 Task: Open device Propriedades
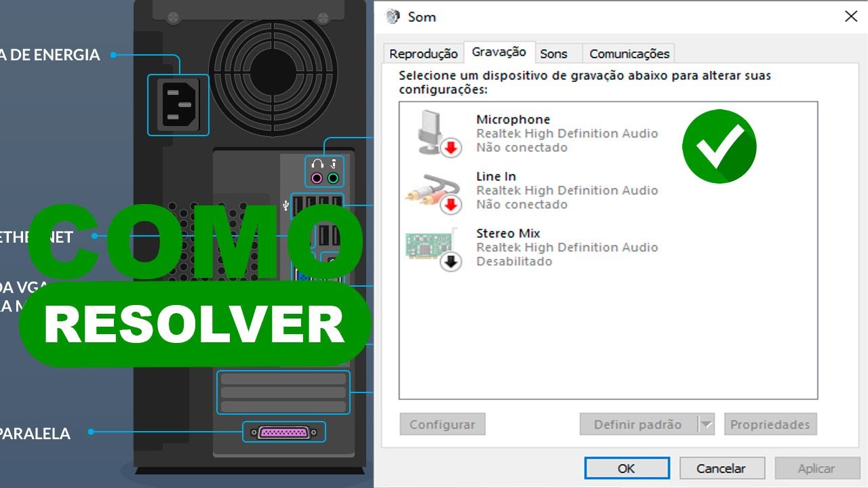tap(770, 424)
